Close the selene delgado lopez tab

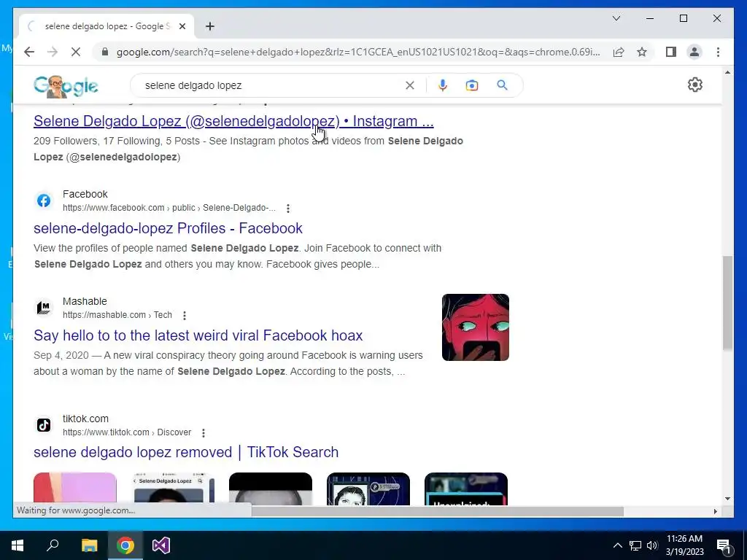click(x=182, y=26)
